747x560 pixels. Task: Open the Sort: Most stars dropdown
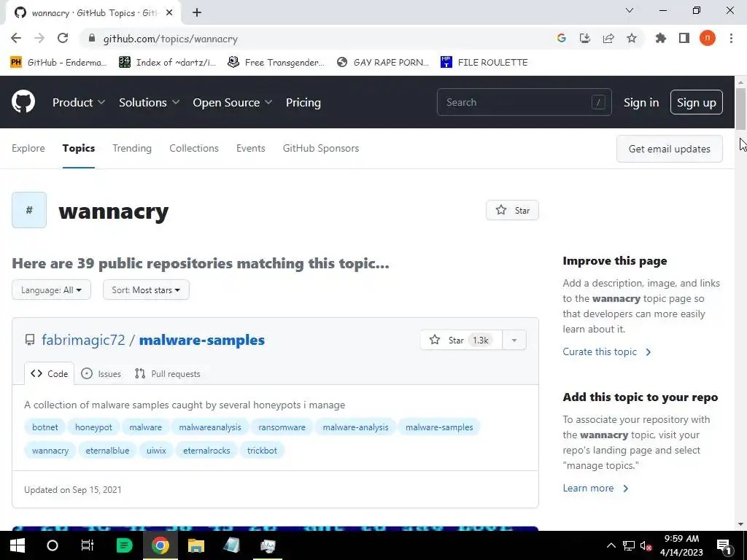146,289
